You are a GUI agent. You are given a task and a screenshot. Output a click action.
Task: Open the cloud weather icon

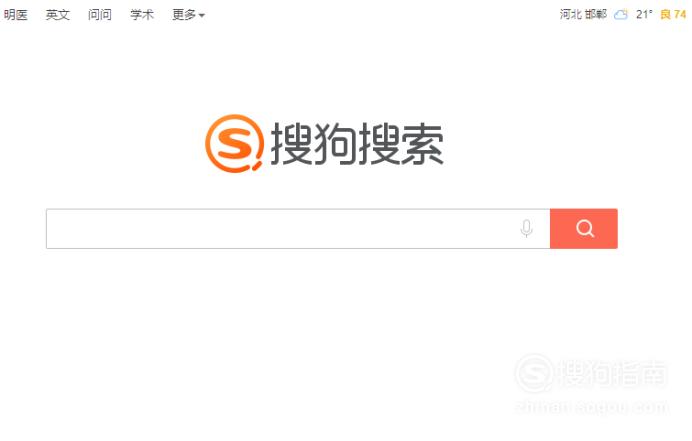tap(621, 15)
